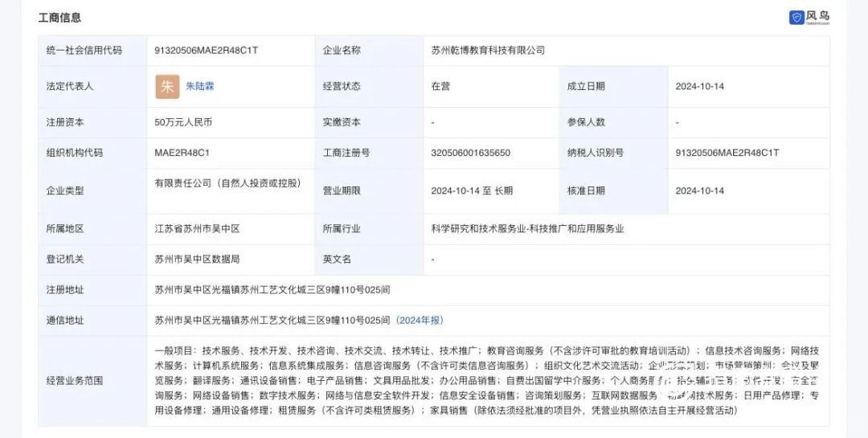Viewport: 868px width, 438px height.
Task: Click region value 江苏省苏州市吴中区
Action: tap(197, 228)
